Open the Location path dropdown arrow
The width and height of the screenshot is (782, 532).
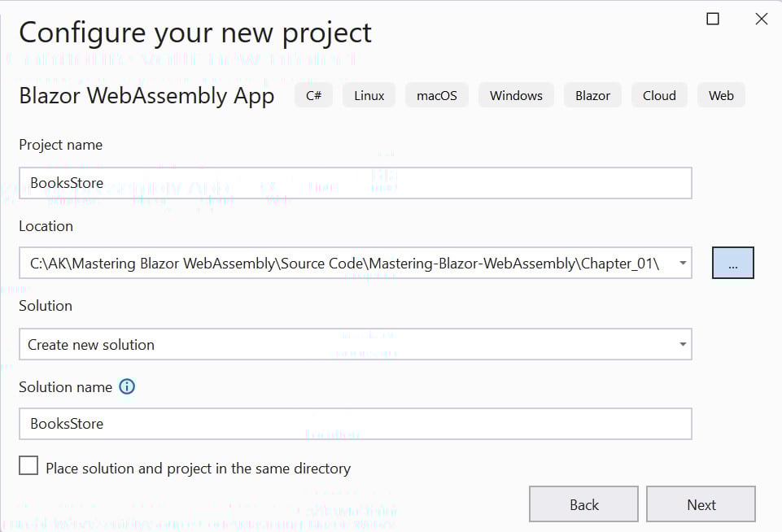[x=683, y=263]
